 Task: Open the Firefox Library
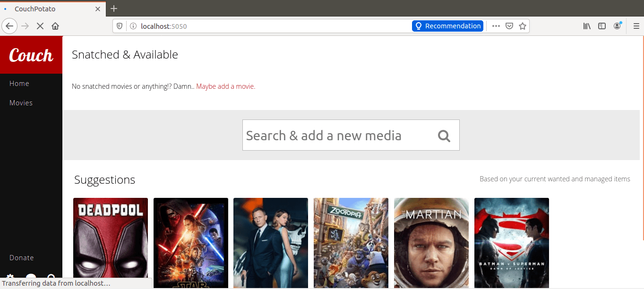[587, 26]
